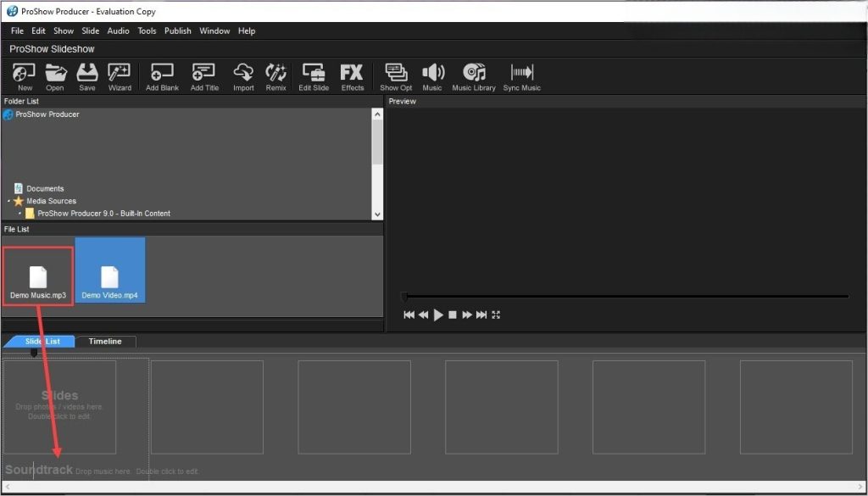Play the preview
868x496 pixels.
437,315
